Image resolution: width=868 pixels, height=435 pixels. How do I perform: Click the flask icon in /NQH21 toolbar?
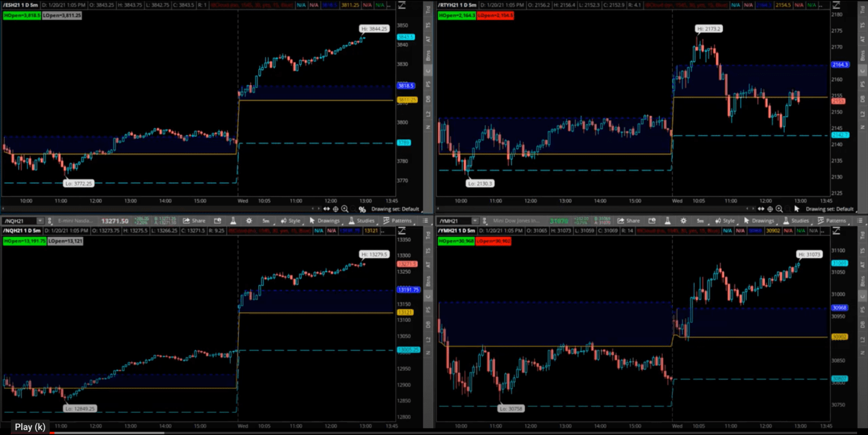pyautogui.click(x=233, y=221)
